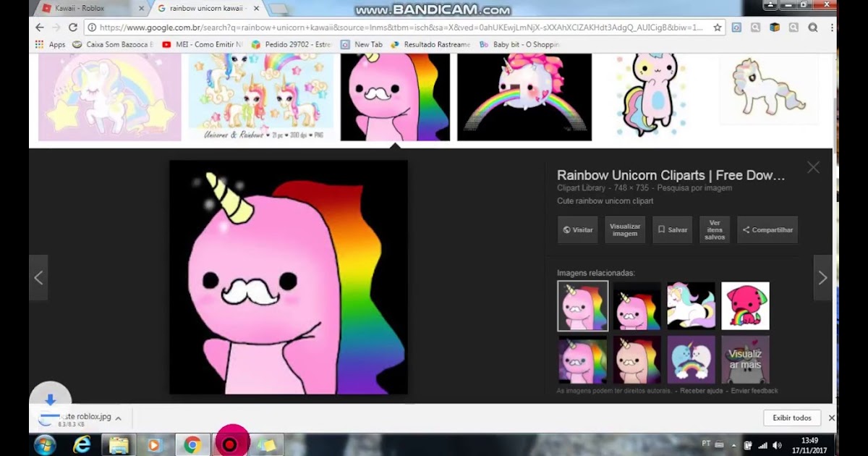Bookmark this page with the star
Image resolution: width=868 pixels, height=456 pixels.
pos(717,28)
